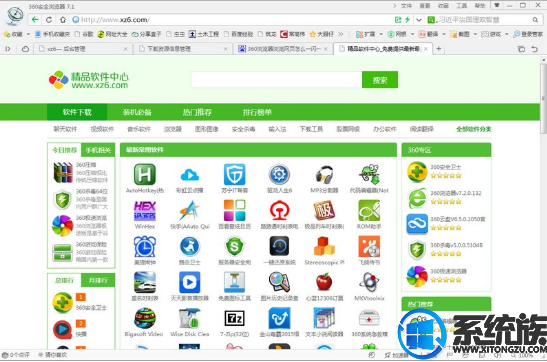Open the 安全杀毒 category link

click(243, 129)
